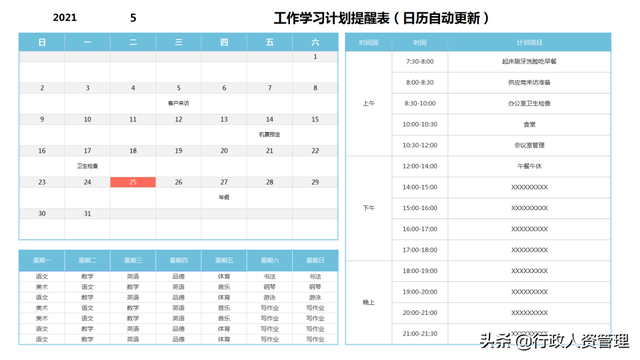Screen dimensions: 640x360
Task: Select the 星期二 timetable header
Action: 87,260
